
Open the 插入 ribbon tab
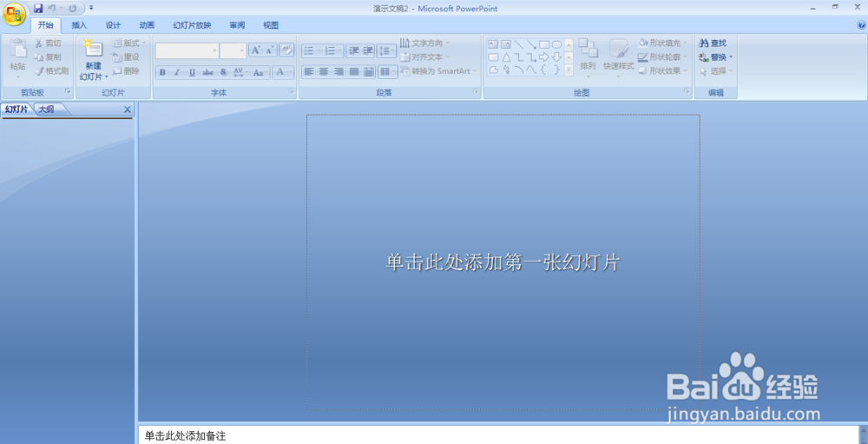coord(79,25)
